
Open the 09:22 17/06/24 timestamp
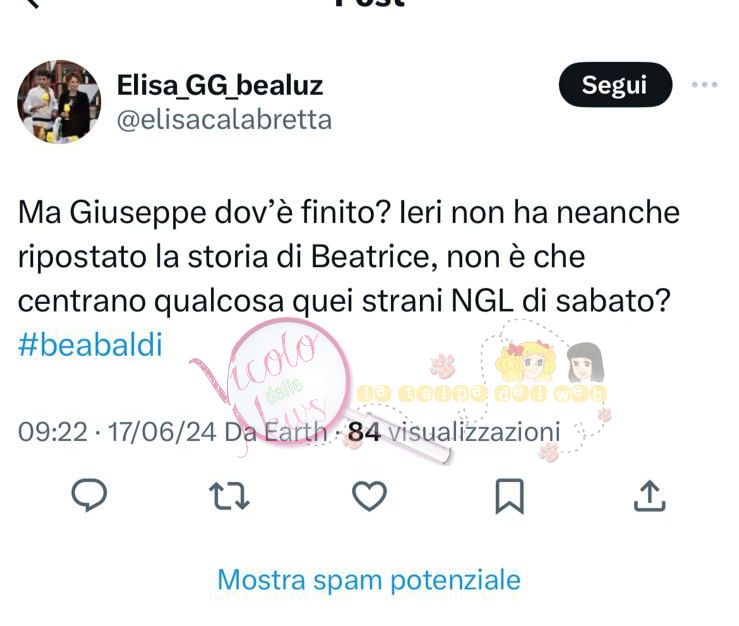coord(117,432)
